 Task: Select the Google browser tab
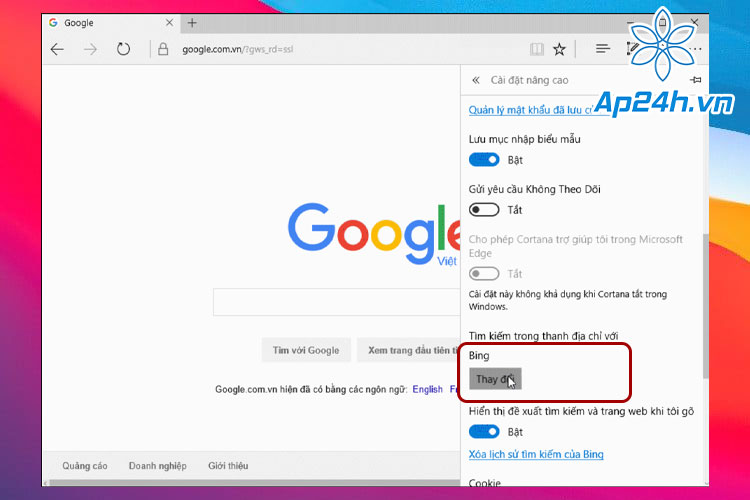(x=111, y=23)
